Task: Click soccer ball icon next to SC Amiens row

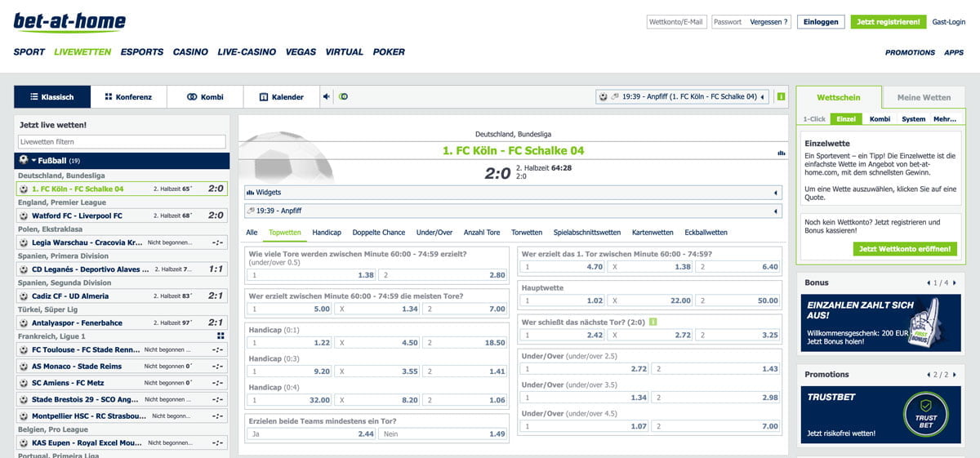Action: pyautogui.click(x=24, y=383)
